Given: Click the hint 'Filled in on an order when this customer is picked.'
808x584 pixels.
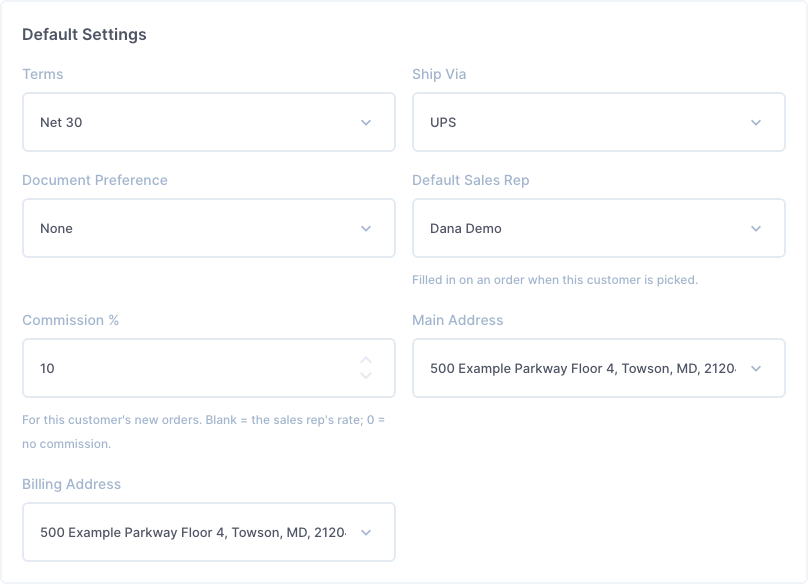Looking at the screenshot, I should coord(555,280).
